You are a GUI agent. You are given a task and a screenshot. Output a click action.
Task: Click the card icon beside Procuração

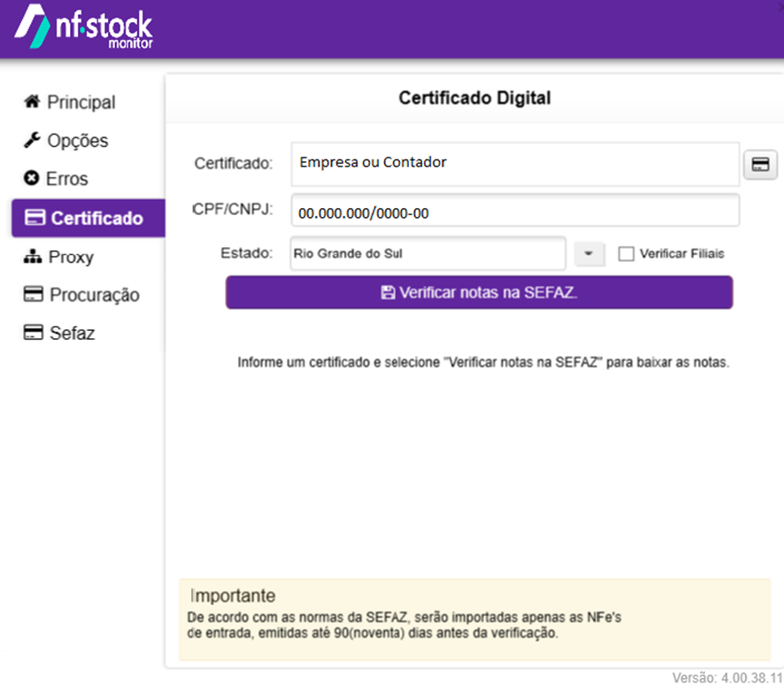pos(34,294)
